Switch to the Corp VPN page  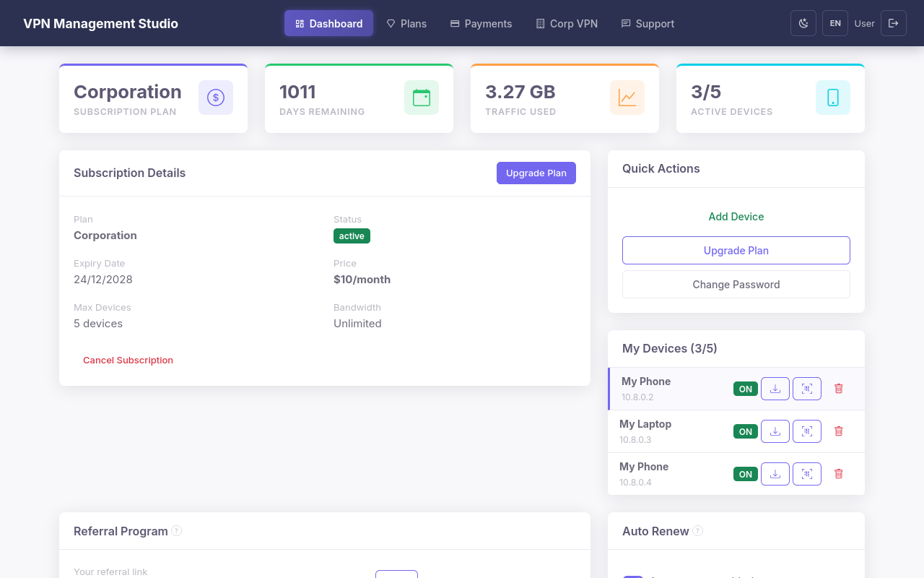(x=567, y=23)
